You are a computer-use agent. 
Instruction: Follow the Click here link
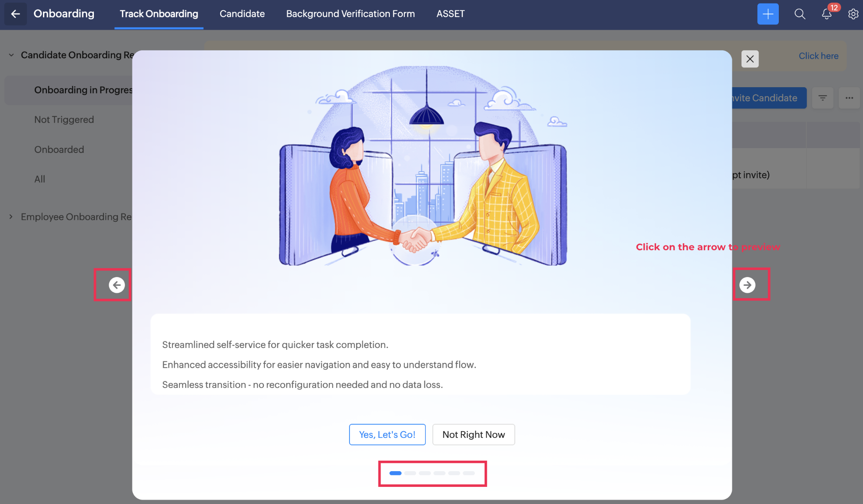point(818,56)
